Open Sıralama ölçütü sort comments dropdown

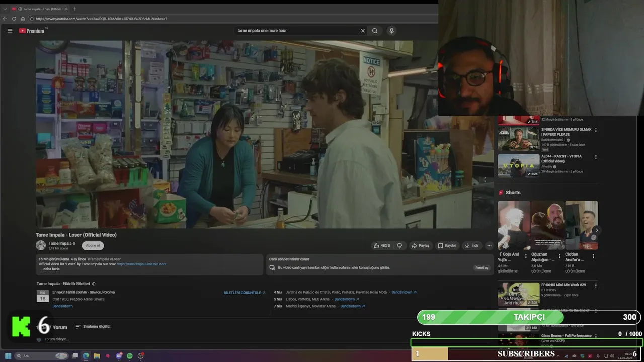93,327
